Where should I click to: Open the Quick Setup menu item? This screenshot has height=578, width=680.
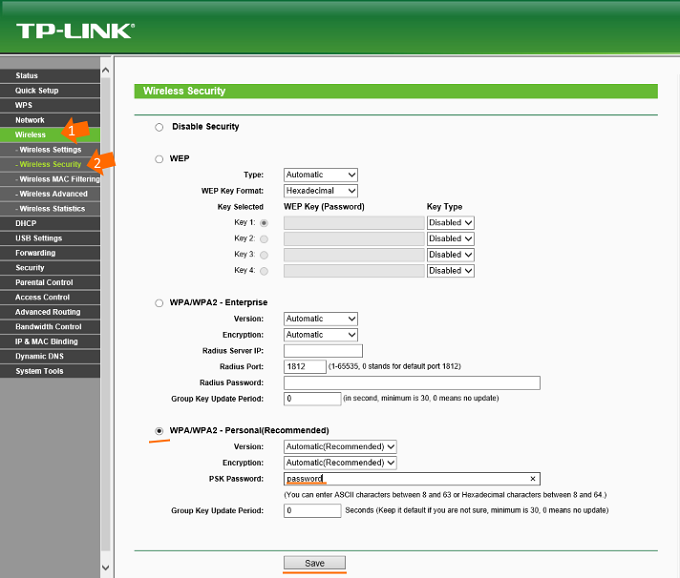[x=37, y=90]
